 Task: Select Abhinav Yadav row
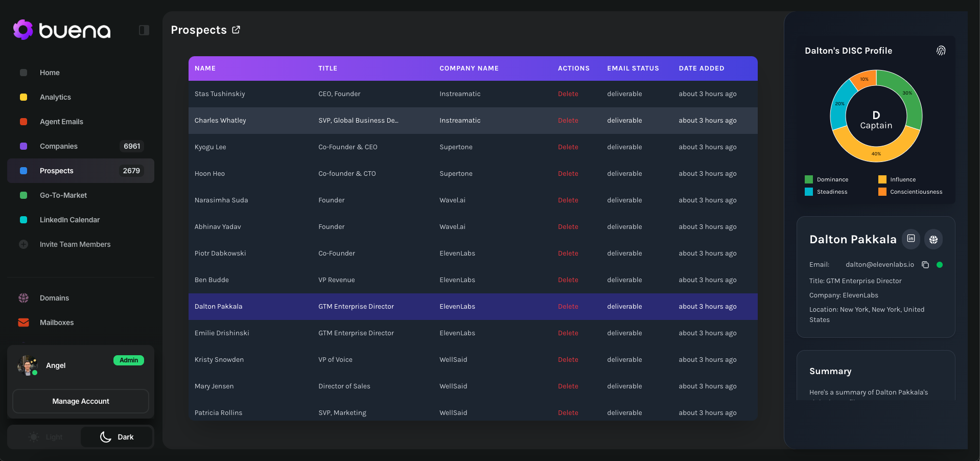[473, 227]
